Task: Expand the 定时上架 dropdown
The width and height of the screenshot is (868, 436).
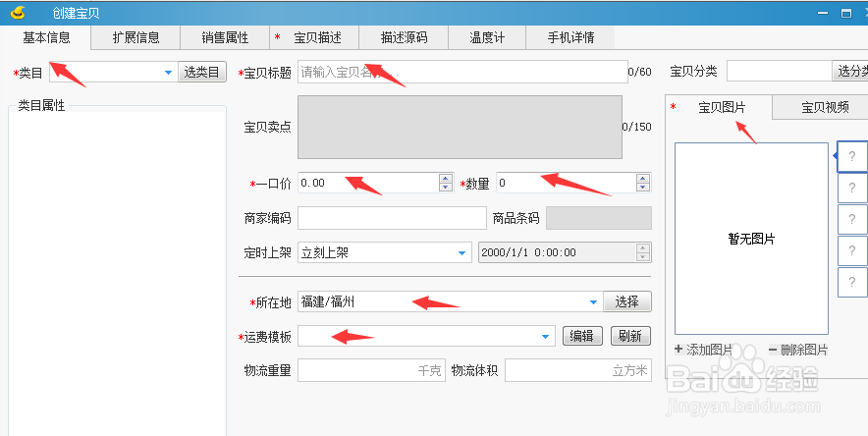Action: tap(461, 252)
